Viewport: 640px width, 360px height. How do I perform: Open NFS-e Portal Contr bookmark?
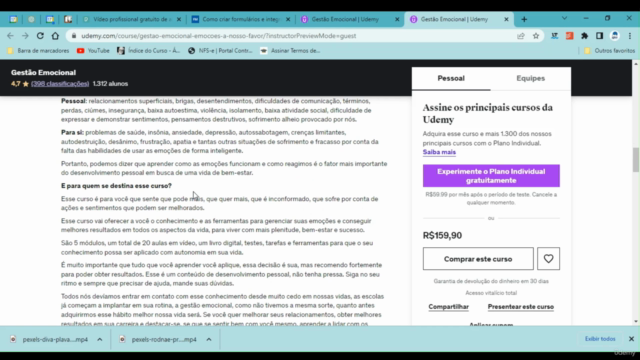[x=220, y=51]
